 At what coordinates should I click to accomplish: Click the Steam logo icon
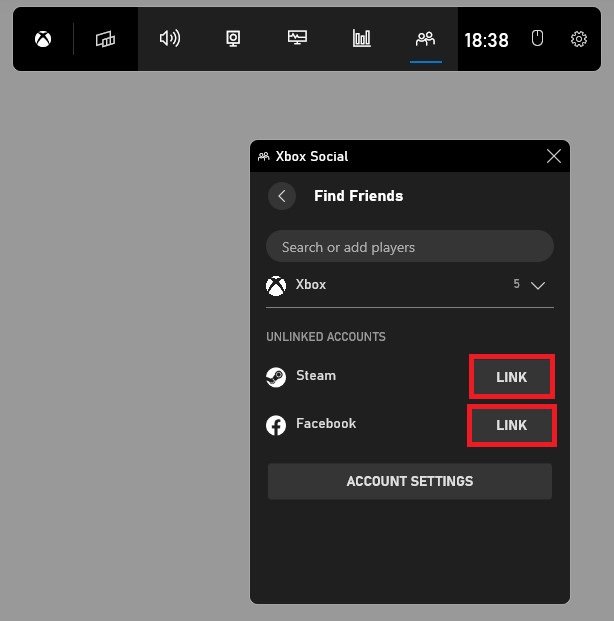click(276, 377)
